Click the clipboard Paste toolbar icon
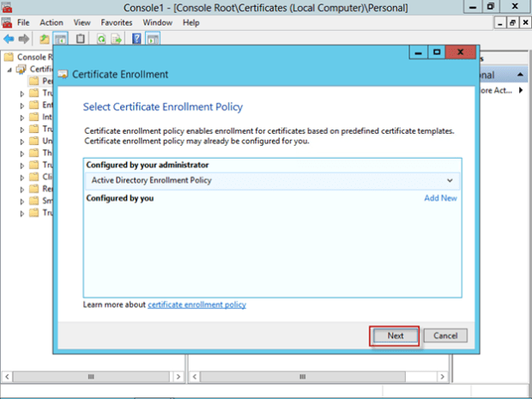532x399 pixels. (x=81, y=39)
